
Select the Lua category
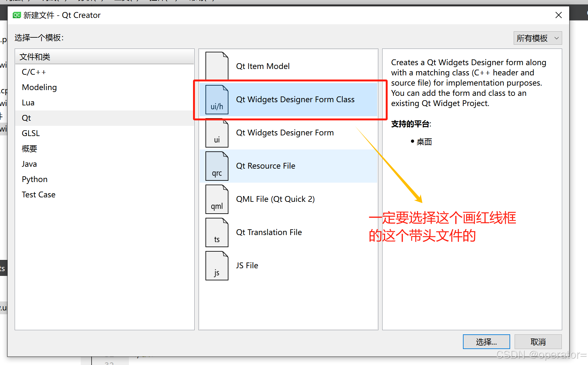pyautogui.click(x=105, y=103)
